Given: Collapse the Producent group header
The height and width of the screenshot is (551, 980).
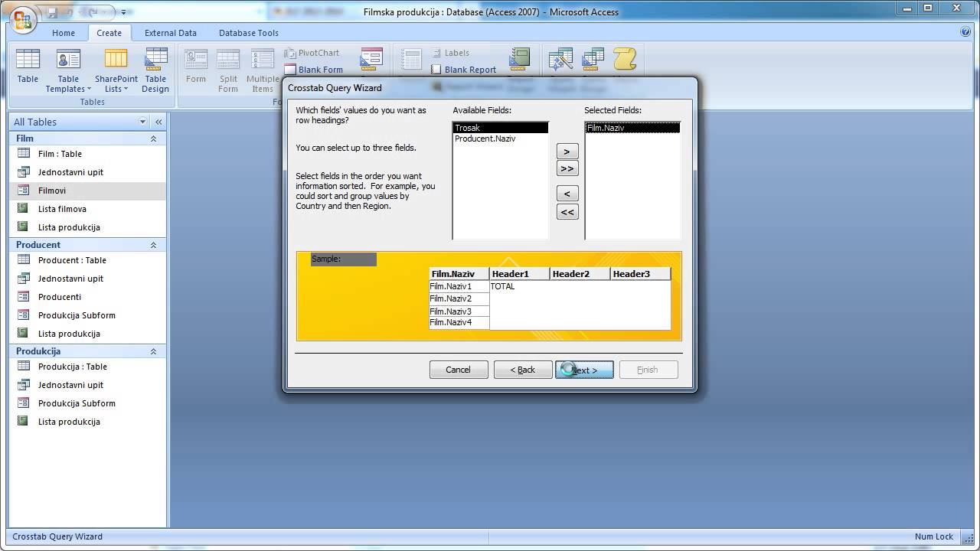Looking at the screenshot, I should tap(153, 245).
